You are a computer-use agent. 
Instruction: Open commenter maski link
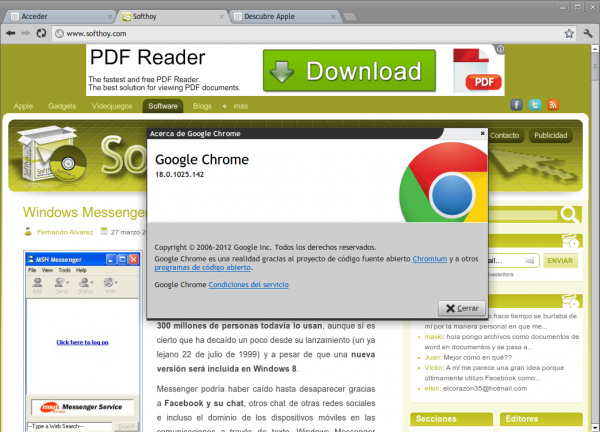click(434, 337)
